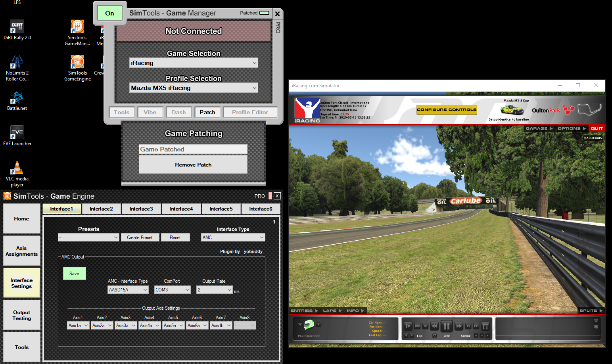Open Output Testing in Game Engine sidebar
Viewport: 612px width, 364px height.
coord(22,315)
